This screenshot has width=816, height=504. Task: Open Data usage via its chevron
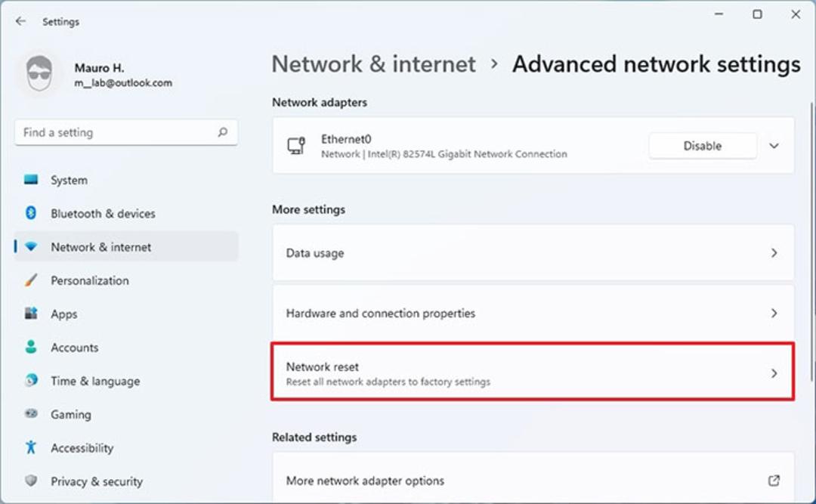(774, 253)
